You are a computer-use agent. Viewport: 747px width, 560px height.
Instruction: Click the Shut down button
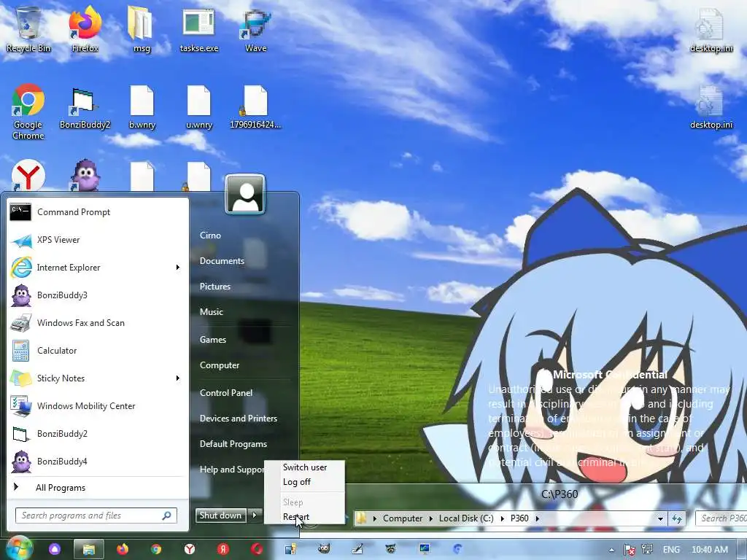coord(220,516)
